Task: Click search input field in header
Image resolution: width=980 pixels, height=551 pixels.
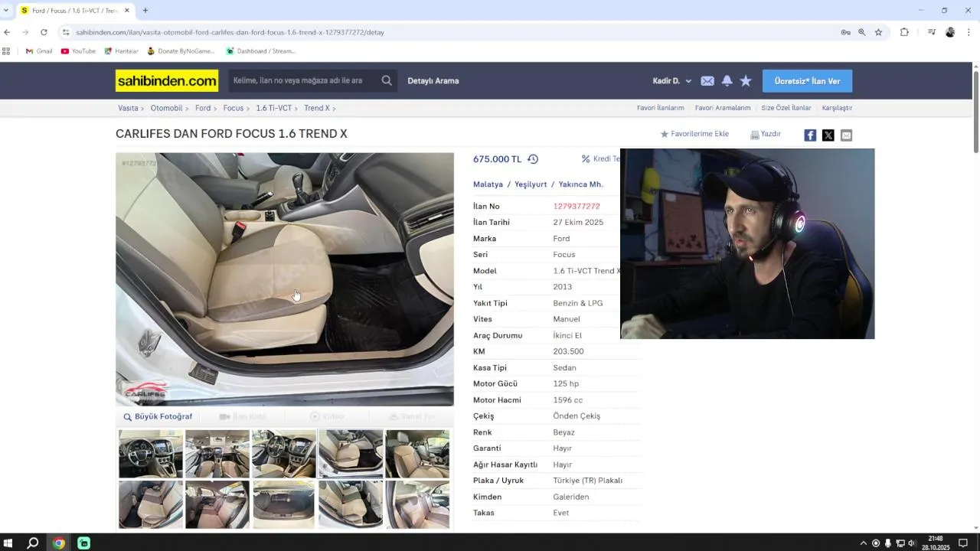Action: tap(303, 80)
